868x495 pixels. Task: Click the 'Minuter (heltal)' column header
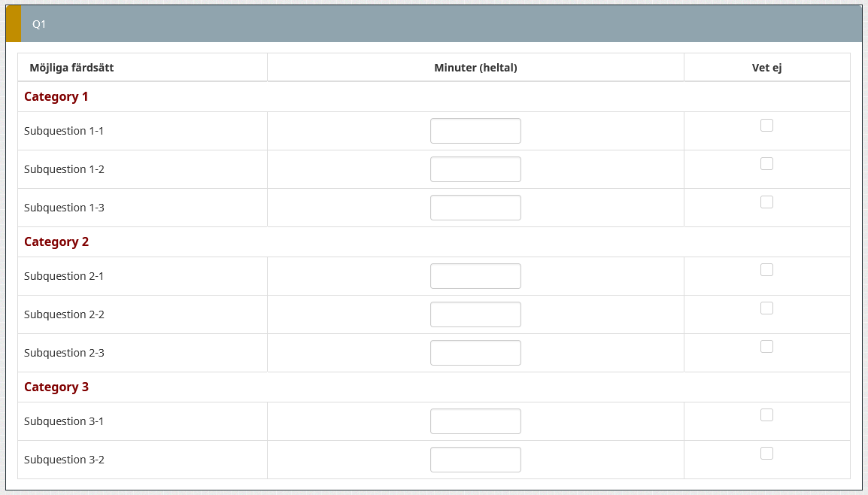pos(475,68)
